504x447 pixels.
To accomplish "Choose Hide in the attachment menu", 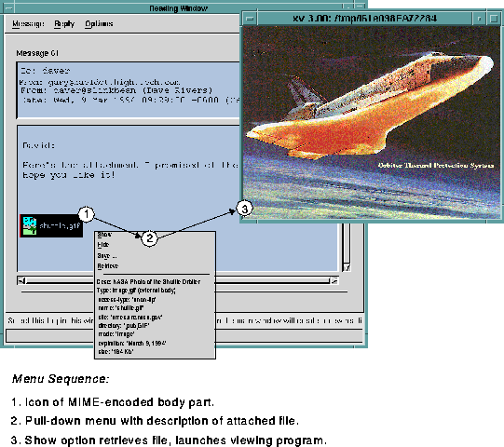I will [103, 245].
